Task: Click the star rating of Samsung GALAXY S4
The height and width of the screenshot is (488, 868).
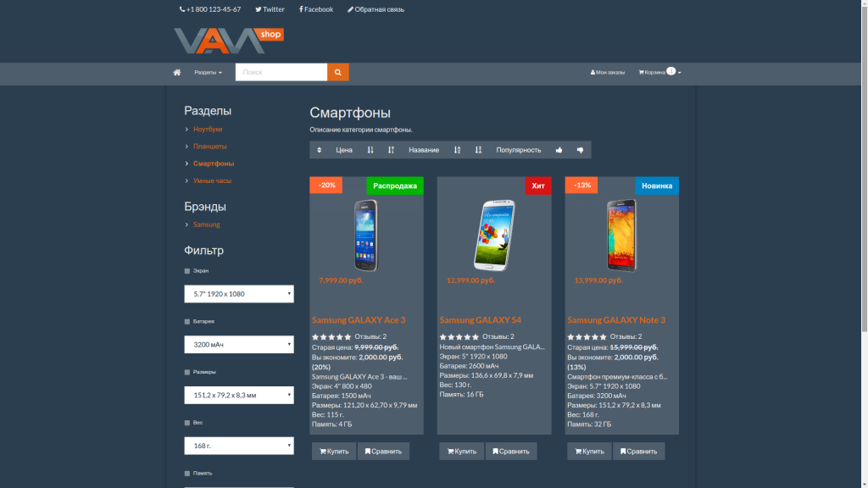Action: click(459, 337)
